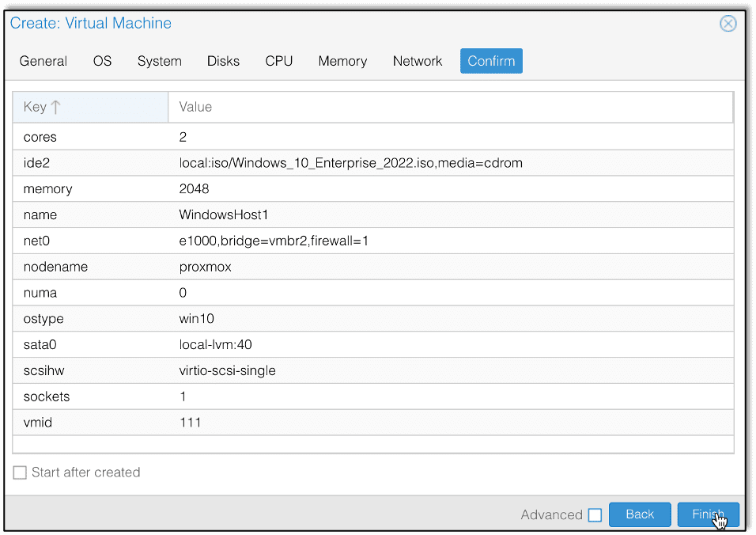
Task: Open the OS tab
Action: tap(101, 61)
